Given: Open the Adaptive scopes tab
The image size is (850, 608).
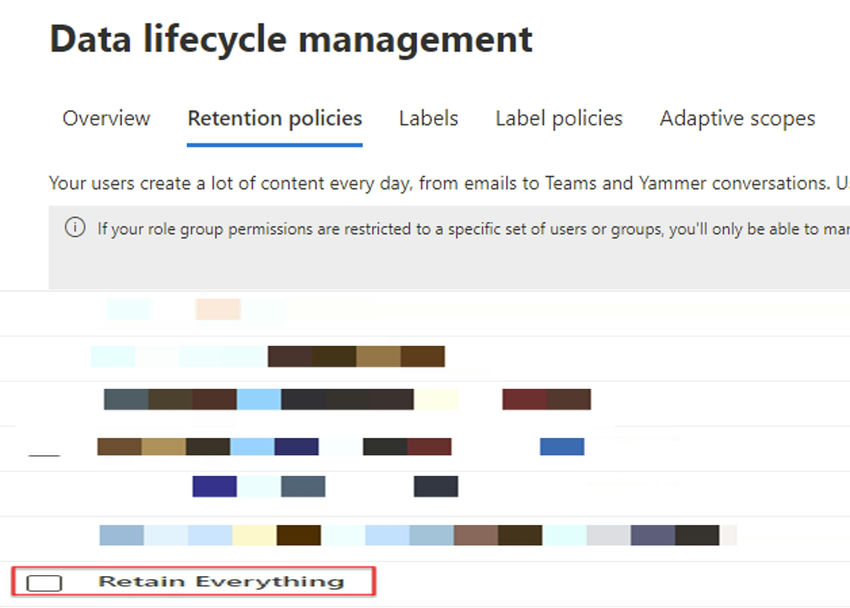Looking at the screenshot, I should (737, 118).
